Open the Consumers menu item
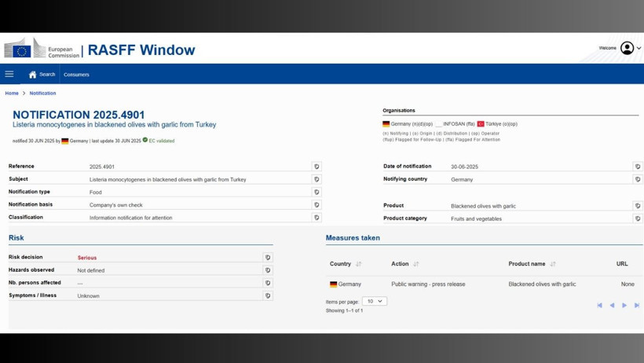 coord(76,75)
